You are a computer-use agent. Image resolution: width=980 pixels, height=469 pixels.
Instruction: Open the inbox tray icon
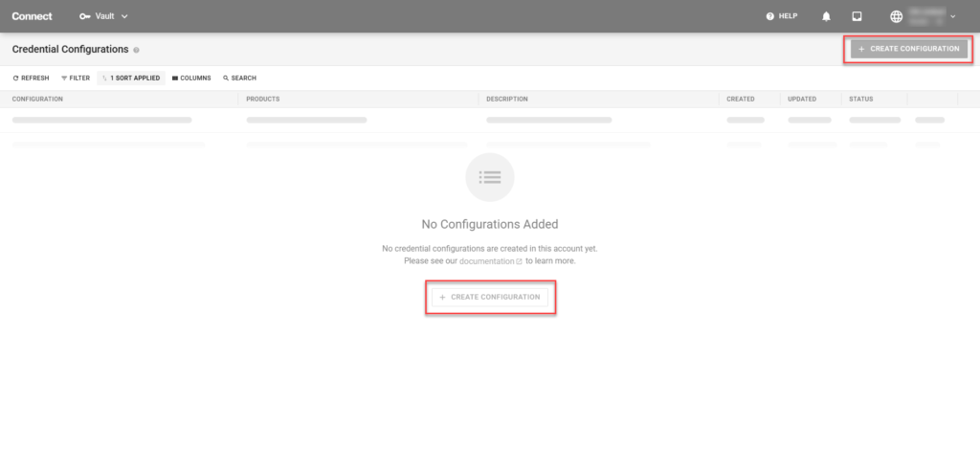pos(857,16)
